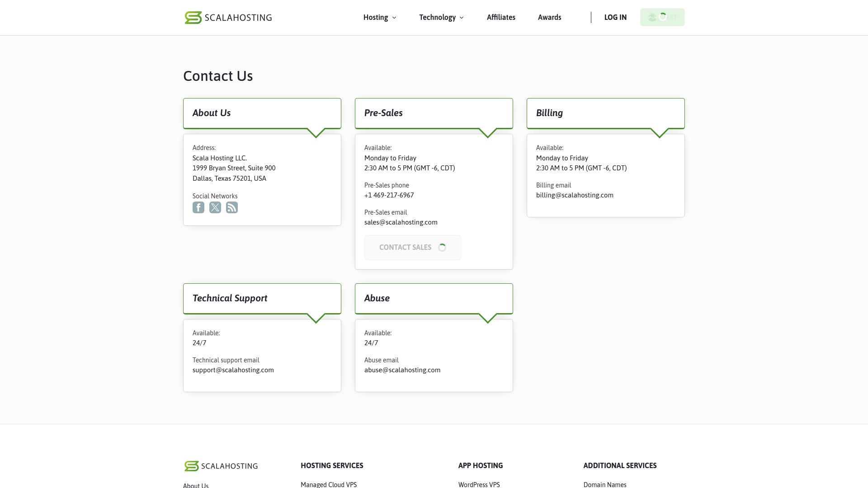
Task: Expand the Technology dropdown menu
Action: pyautogui.click(x=438, y=17)
